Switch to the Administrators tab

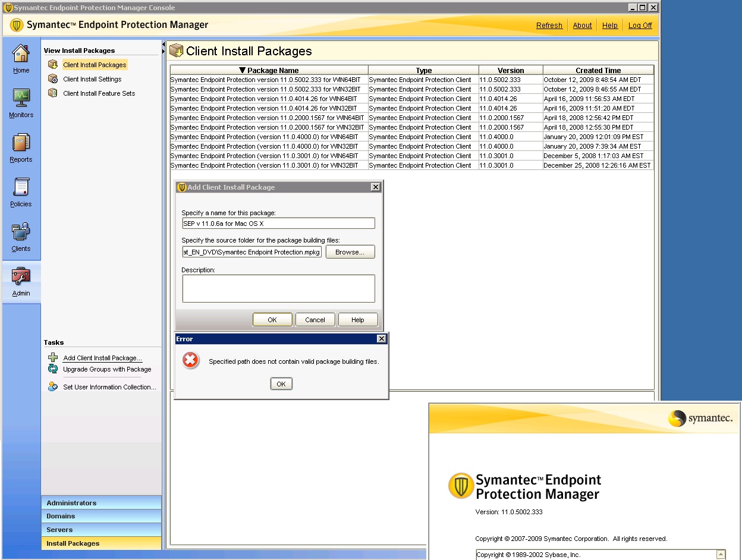point(102,503)
